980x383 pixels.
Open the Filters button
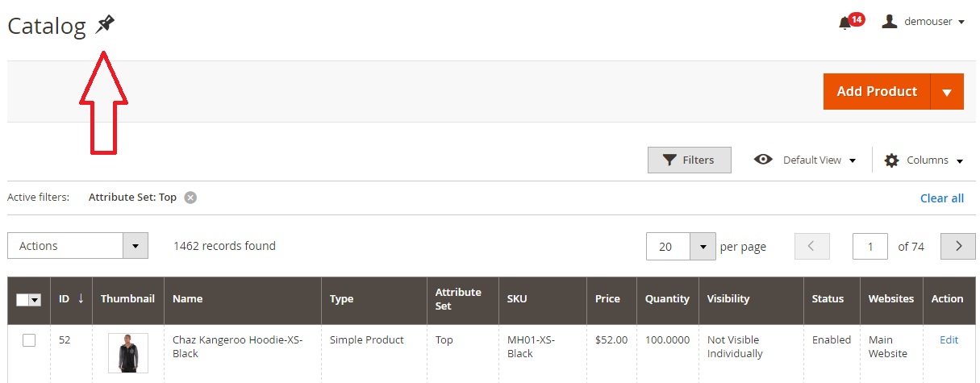click(x=690, y=160)
